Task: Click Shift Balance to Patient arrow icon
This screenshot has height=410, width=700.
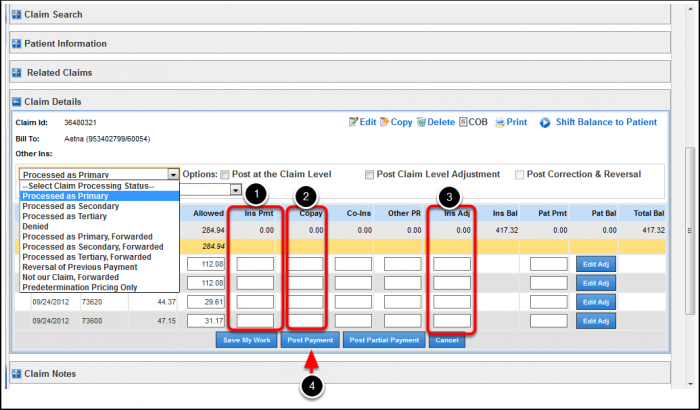Action: [545, 122]
